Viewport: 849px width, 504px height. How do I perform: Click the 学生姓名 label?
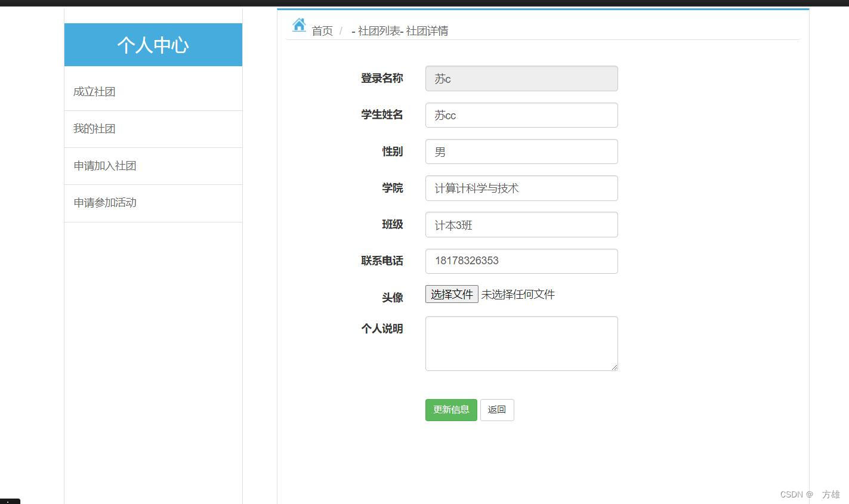point(382,115)
